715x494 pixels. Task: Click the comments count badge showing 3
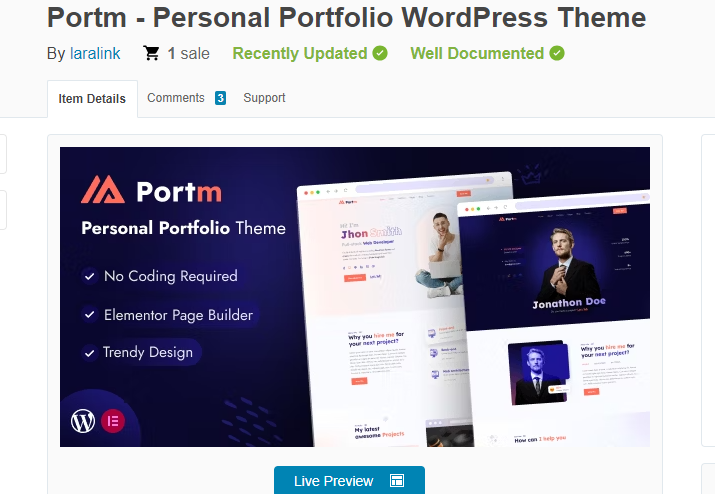coord(220,98)
